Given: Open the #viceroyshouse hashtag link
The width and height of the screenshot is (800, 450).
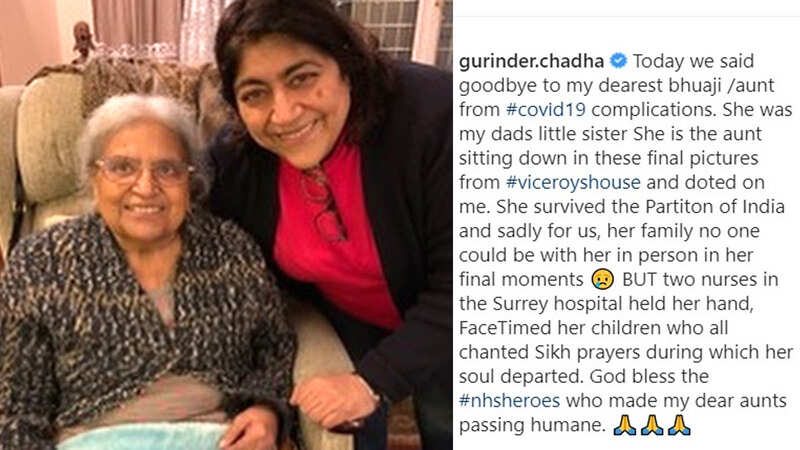Looking at the screenshot, I should pos(573,182).
